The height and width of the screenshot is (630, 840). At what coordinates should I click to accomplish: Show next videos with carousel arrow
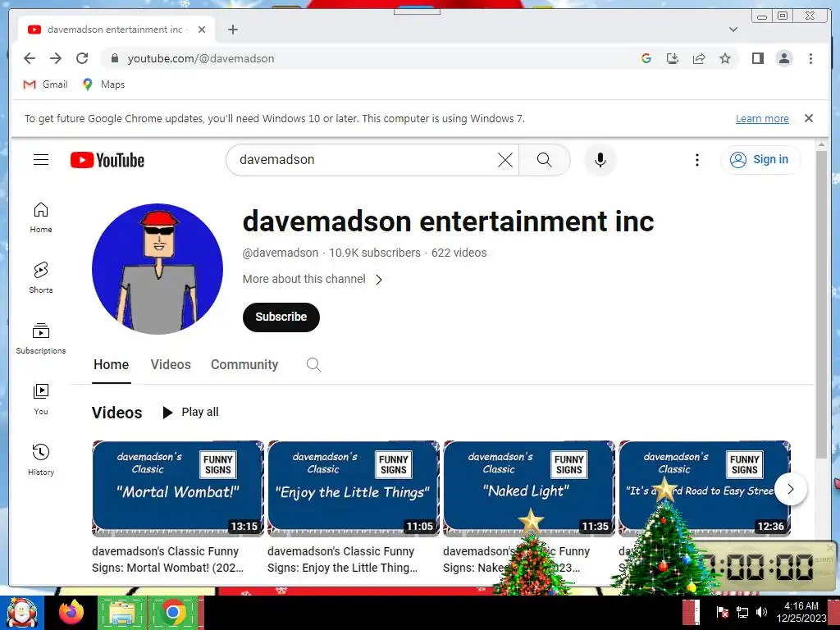790,489
